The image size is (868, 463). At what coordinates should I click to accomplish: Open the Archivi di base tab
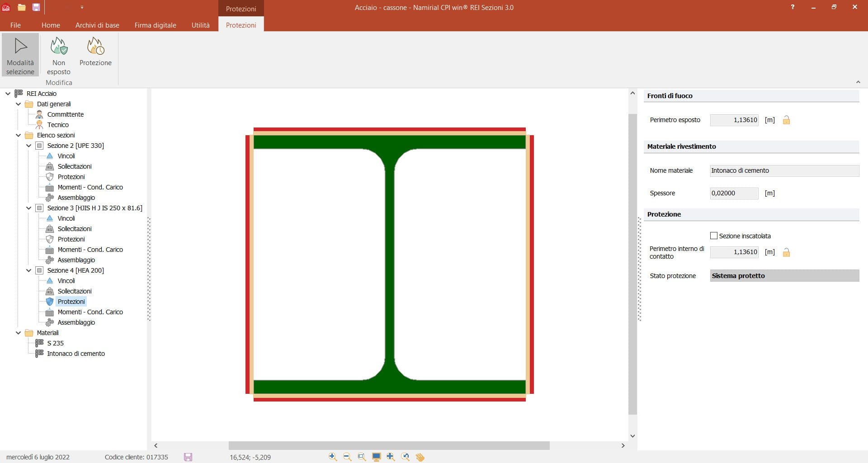click(x=97, y=25)
